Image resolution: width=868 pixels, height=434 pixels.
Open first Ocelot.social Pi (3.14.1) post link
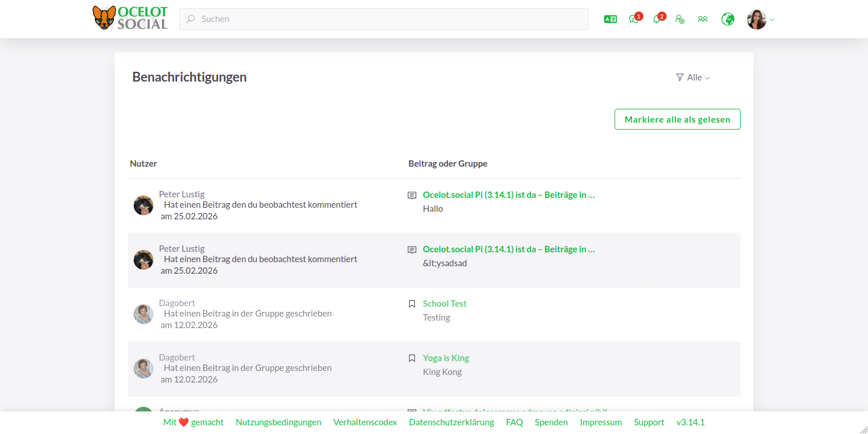point(508,195)
